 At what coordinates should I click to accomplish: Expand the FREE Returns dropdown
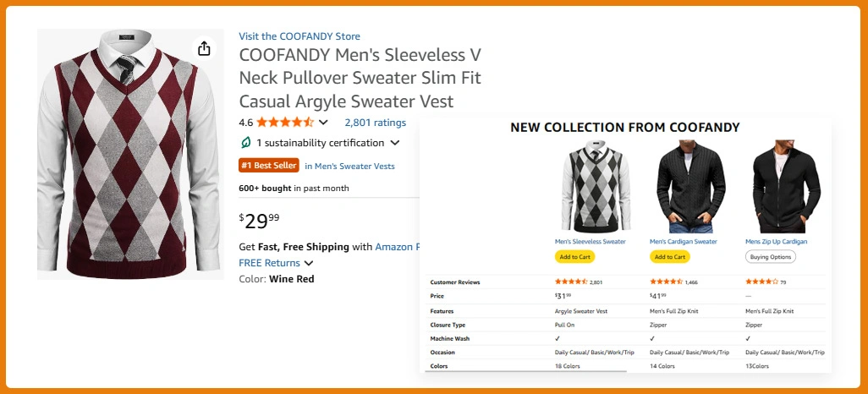click(x=309, y=263)
